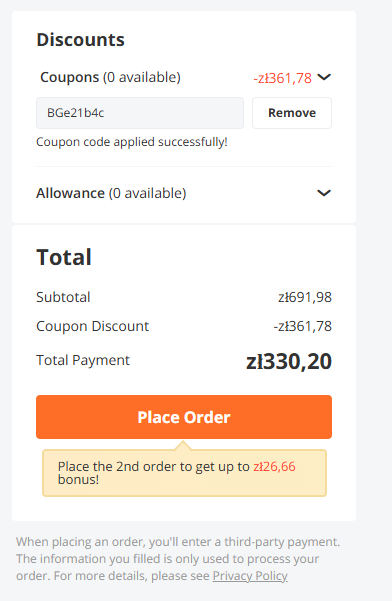Collapse the Coupons section chevron
This screenshot has width=392, height=601.
(x=324, y=77)
